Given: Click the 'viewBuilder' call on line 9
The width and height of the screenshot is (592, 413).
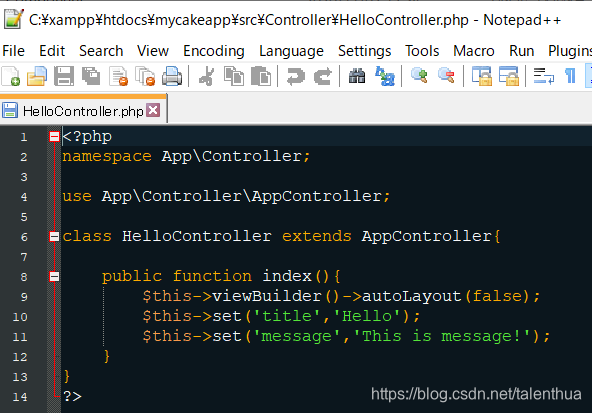Looking at the screenshot, I should [267, 296].
